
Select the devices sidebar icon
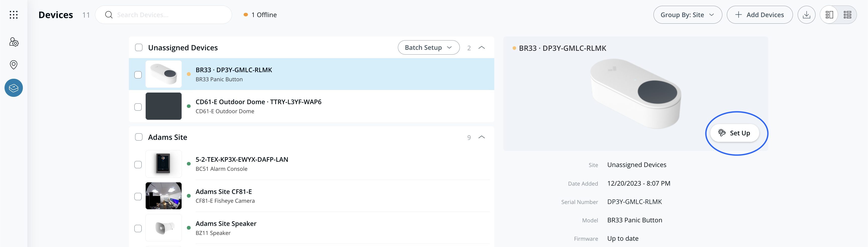(14, 88)
